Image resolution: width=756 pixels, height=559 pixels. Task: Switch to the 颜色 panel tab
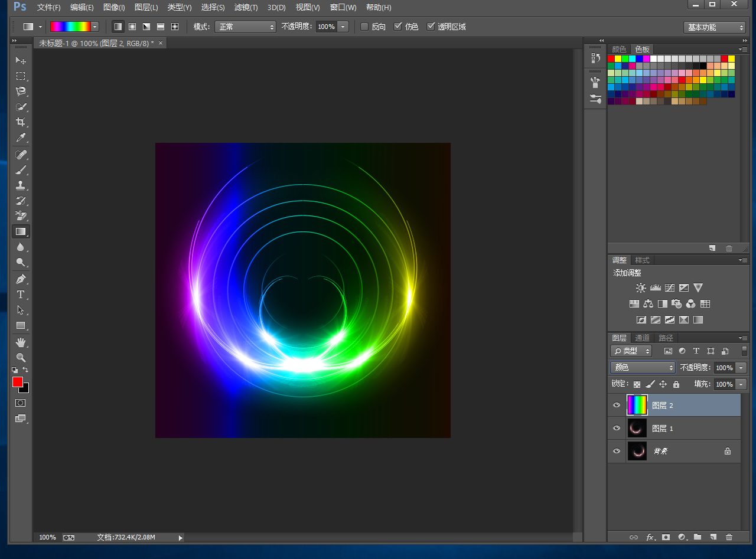tap(619, 49)
